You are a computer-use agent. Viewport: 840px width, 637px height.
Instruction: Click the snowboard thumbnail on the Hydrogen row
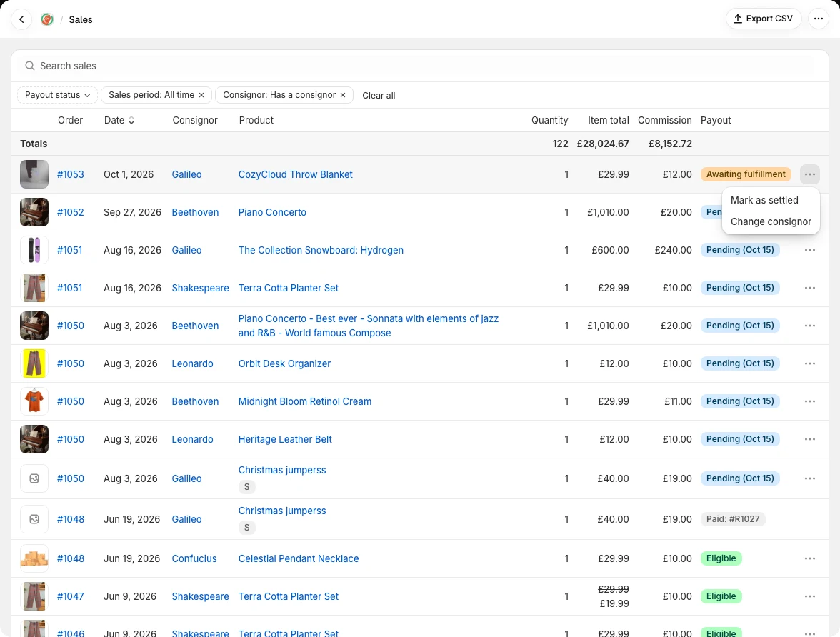34,250
